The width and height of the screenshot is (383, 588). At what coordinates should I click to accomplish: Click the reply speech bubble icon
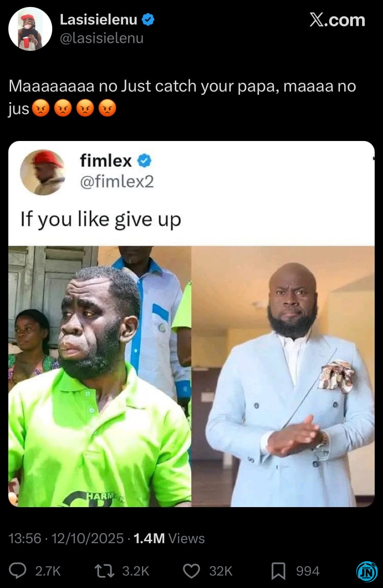point(18,571)
